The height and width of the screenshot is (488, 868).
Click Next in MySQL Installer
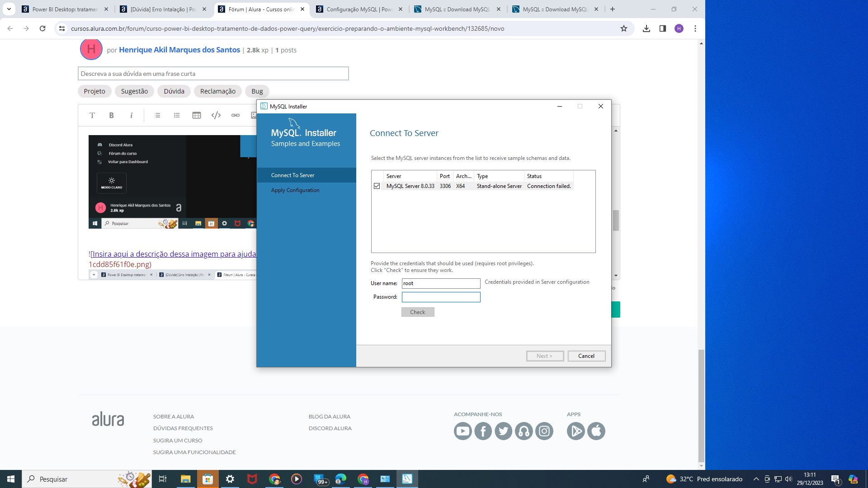pyautogui.click(x=545, y=356)
